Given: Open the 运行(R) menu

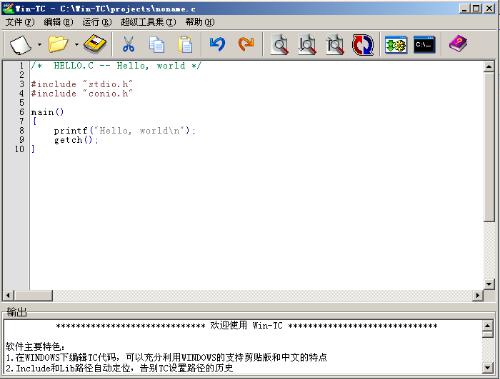Looking at the screenshot, I should [x=97, y=22].
